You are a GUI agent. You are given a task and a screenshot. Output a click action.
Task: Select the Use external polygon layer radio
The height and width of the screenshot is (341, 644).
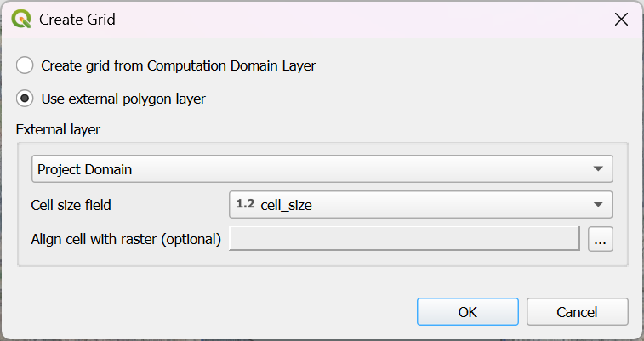pyautogui.click(x=26, y=99)
